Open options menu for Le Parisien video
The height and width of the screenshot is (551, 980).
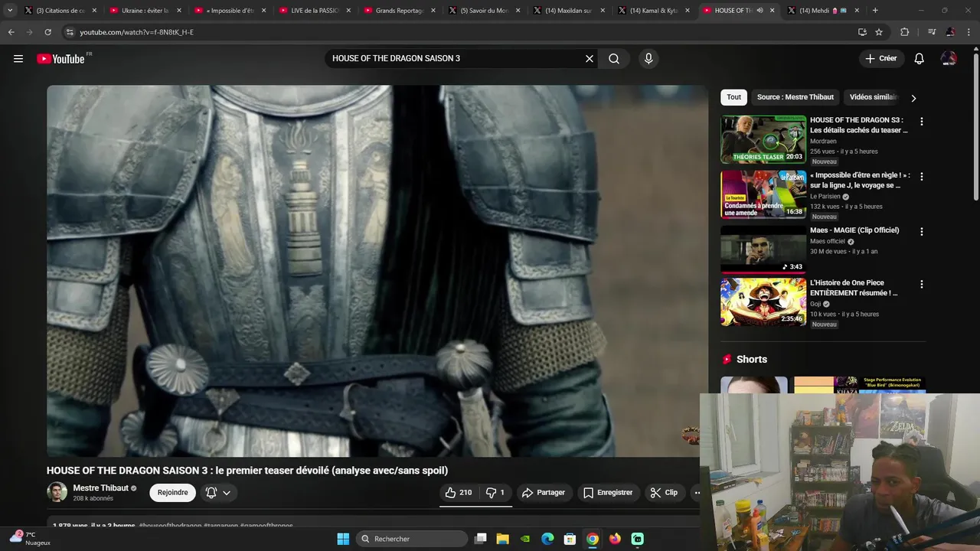pyautogui.click(x=921, y=177)
